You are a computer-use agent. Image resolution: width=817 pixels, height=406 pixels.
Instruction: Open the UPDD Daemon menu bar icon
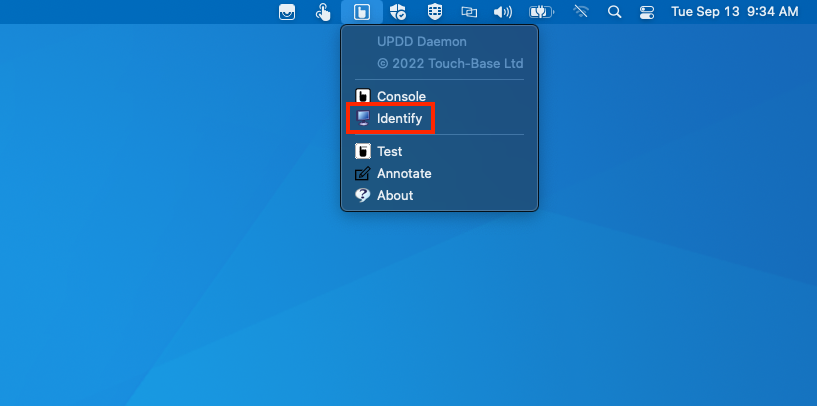coord(362,12)
